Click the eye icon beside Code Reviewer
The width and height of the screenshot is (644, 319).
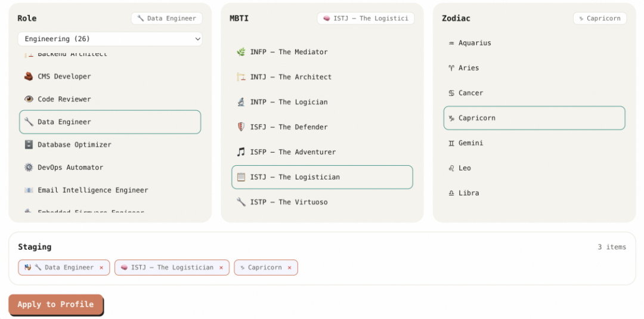click(x=29, y=99)
